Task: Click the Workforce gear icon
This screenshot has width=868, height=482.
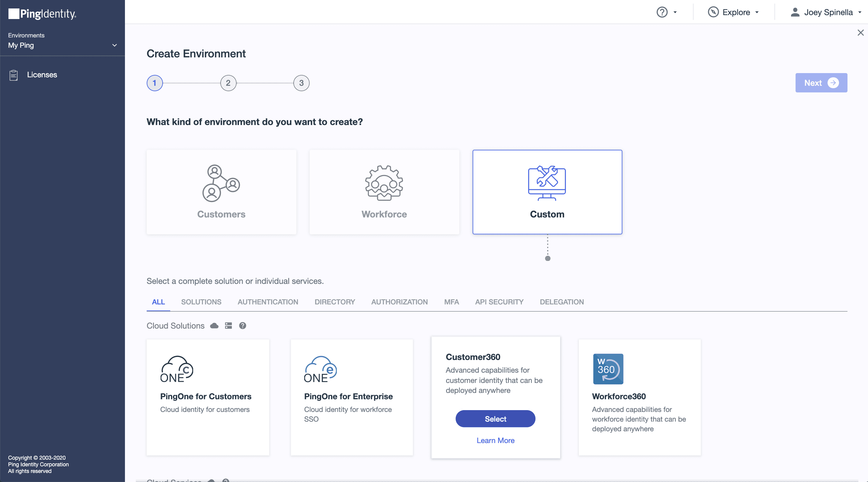Action: click(x=384, y=183)
